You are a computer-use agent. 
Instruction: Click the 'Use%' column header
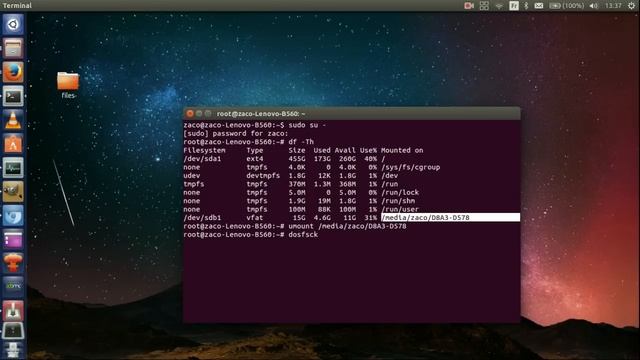pyautogui.click(x=368, y=150)
